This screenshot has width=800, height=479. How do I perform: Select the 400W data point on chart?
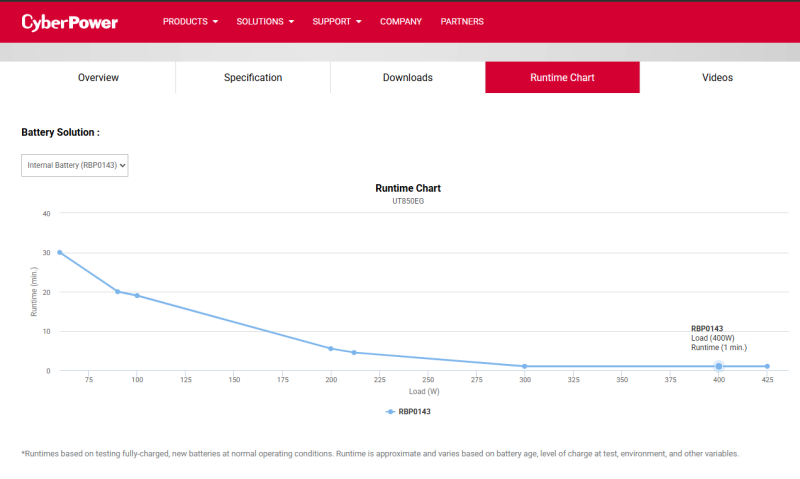click(x=718, y=366)
